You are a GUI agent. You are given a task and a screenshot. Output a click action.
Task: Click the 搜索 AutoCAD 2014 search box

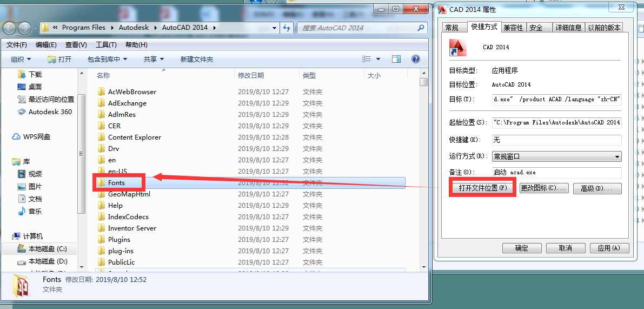[357, 28]
